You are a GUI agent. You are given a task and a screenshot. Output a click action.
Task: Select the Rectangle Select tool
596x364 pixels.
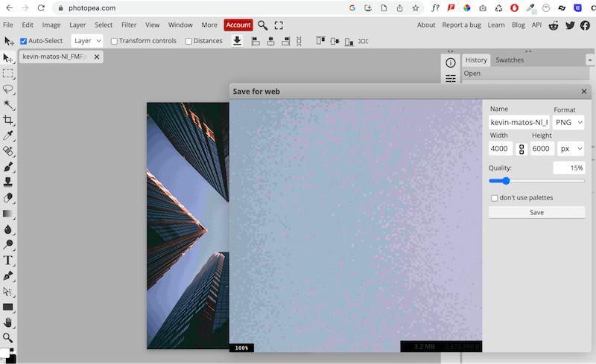7,74
